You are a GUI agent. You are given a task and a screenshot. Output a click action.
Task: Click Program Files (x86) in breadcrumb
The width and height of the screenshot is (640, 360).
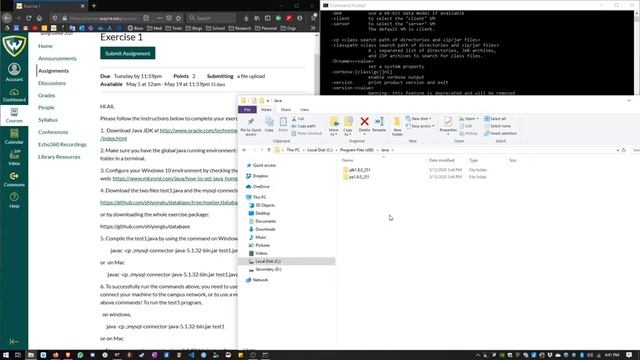click(356, 150)
